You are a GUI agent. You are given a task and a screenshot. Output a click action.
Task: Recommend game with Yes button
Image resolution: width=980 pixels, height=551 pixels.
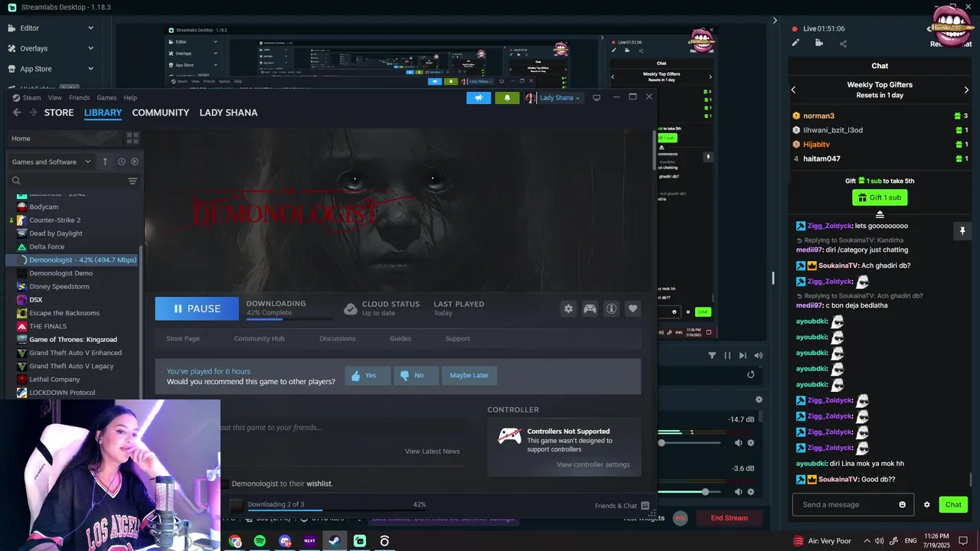367,376
